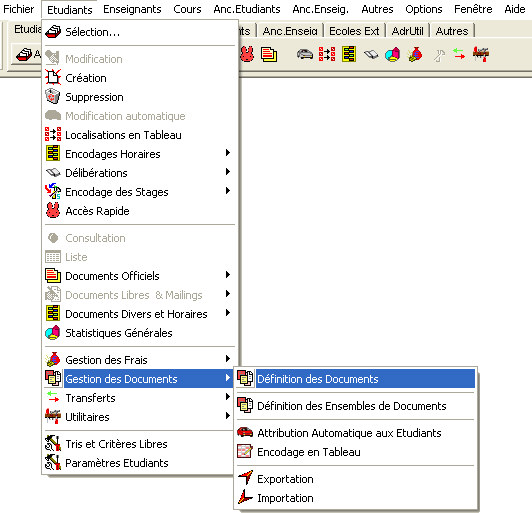Switch to the AdrUtil tab

click(x=407, y=31)
